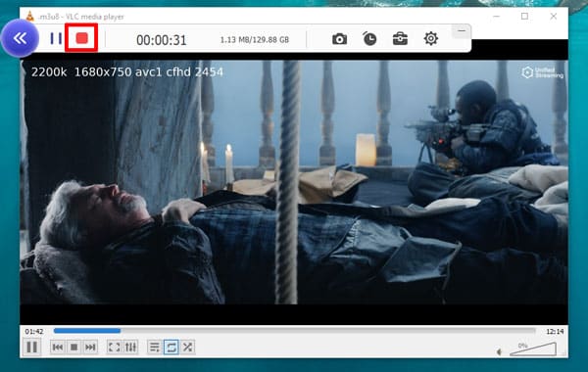This screenshot has height=372, width=588.
Task: Open recorder settings gear
Action: (x=431, y=38)
